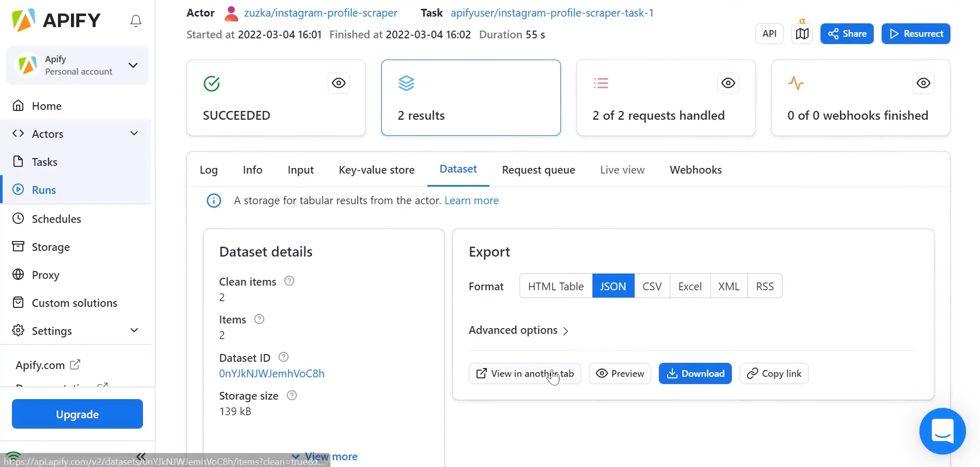Open zuzka/instagram-profile-scraper actor link
Screen dimensions: 980x467
(x=321, y=13)
